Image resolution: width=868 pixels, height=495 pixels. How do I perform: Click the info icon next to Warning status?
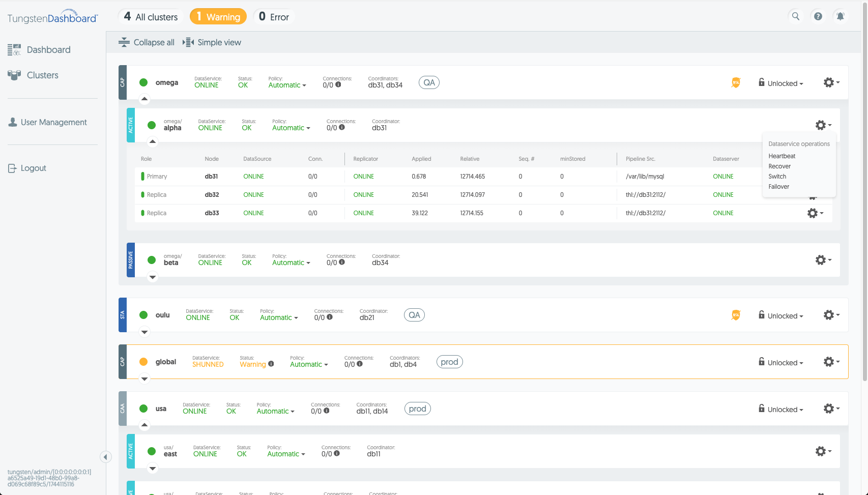tap(271, 364)
